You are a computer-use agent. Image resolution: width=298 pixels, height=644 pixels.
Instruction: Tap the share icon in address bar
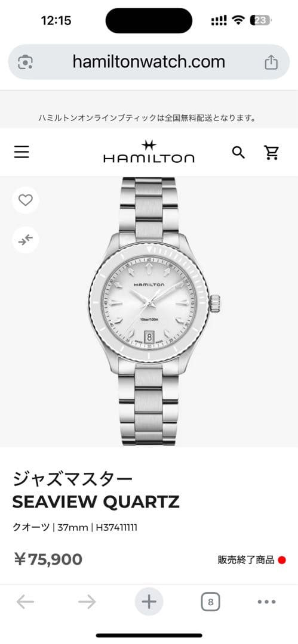click(x=271, y=63)
